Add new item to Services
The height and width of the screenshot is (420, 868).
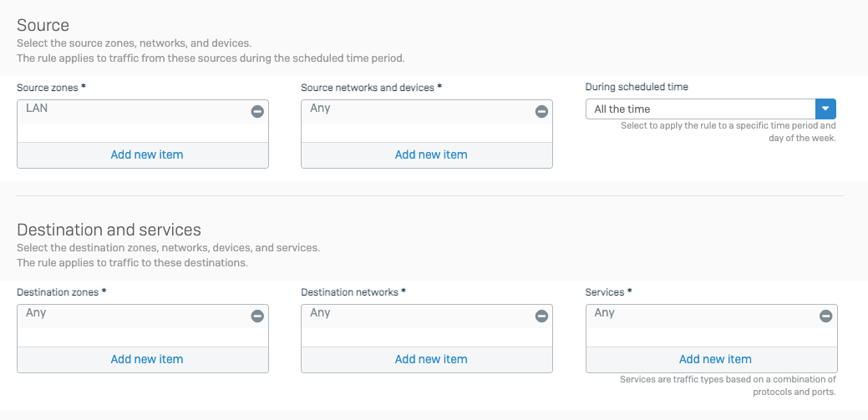click(711, 360)
